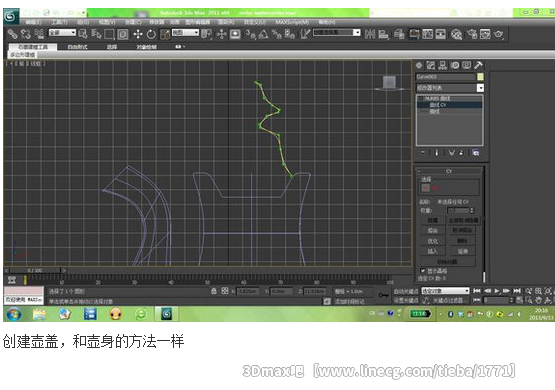Viewport: 555px width, 390px height.
Task: Activate the Select and Scale tool
Action: point(165,34)
